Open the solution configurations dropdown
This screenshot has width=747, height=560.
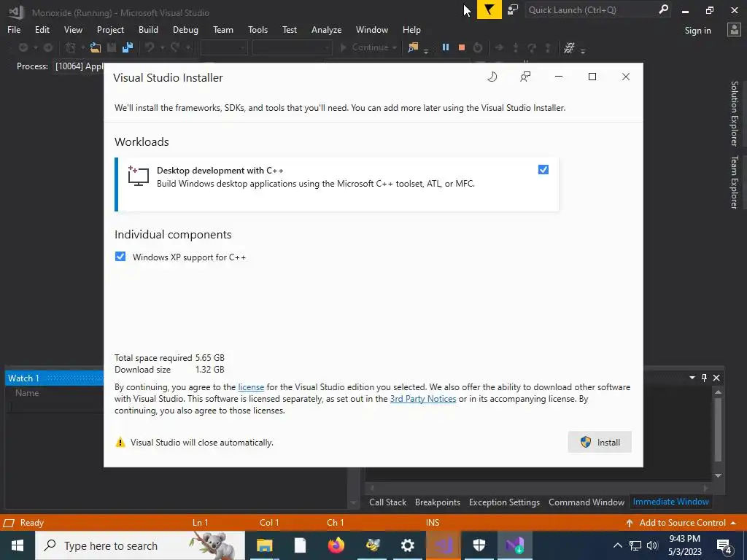click(223, 47)
